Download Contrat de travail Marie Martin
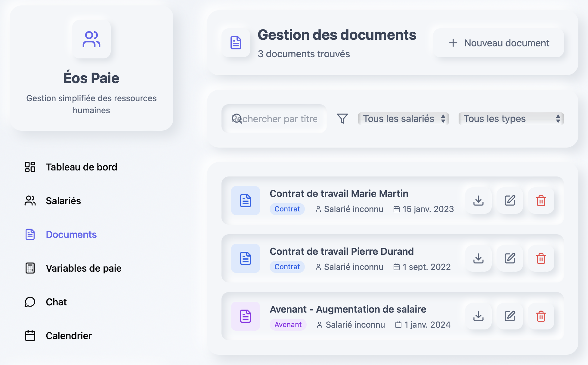Image resolution: width=588 pixels, height=365 pixels. pyautogui.click(x=478, y=201)
